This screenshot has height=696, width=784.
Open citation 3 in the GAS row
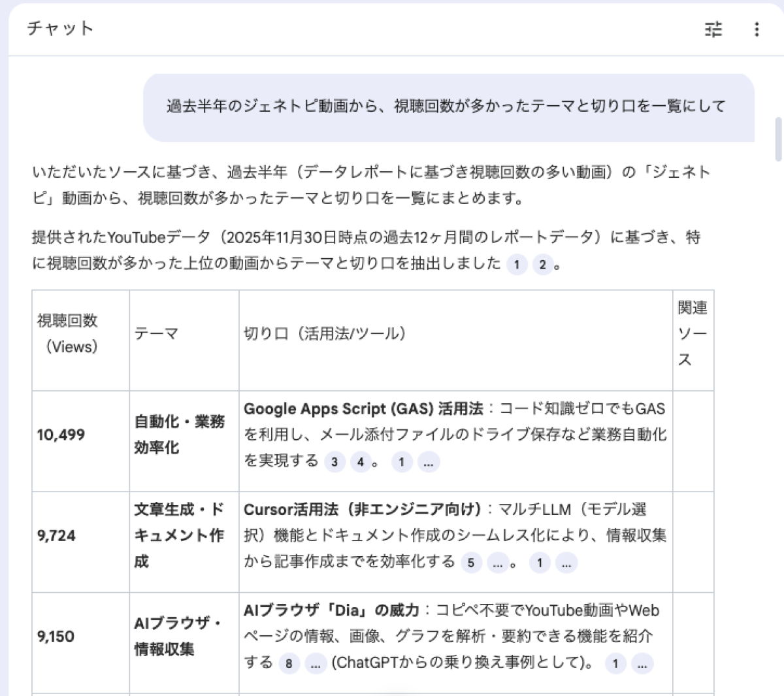[x=335, y=462]
